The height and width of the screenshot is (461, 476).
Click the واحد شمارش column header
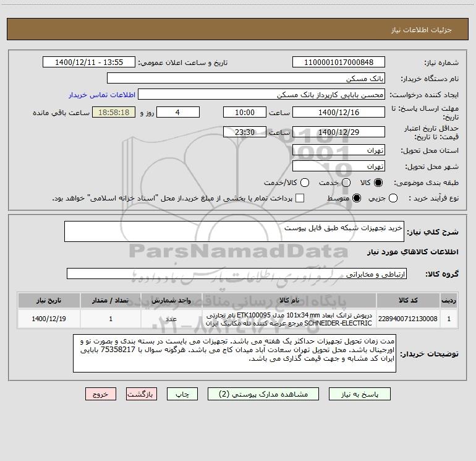click(x=171, y=301)
